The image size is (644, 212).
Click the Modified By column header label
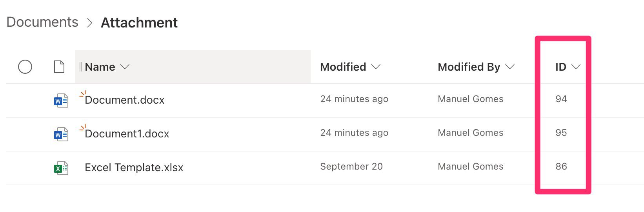coord(469,67)
